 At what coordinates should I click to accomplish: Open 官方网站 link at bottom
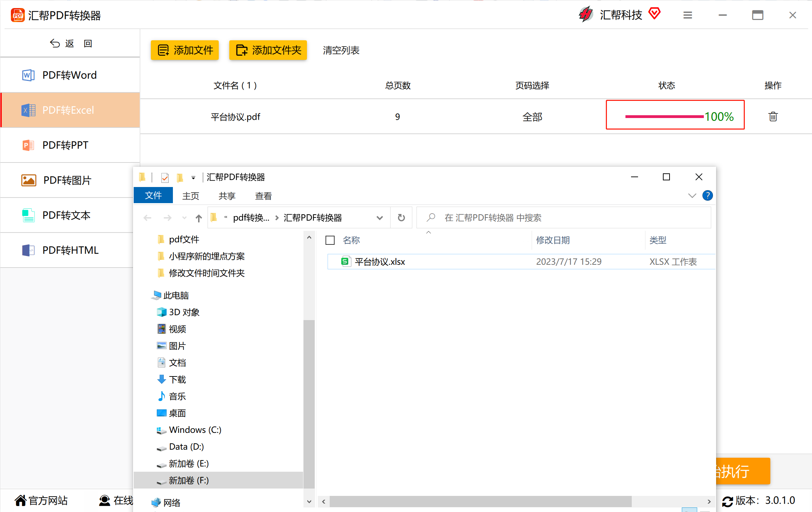(41, 500)
